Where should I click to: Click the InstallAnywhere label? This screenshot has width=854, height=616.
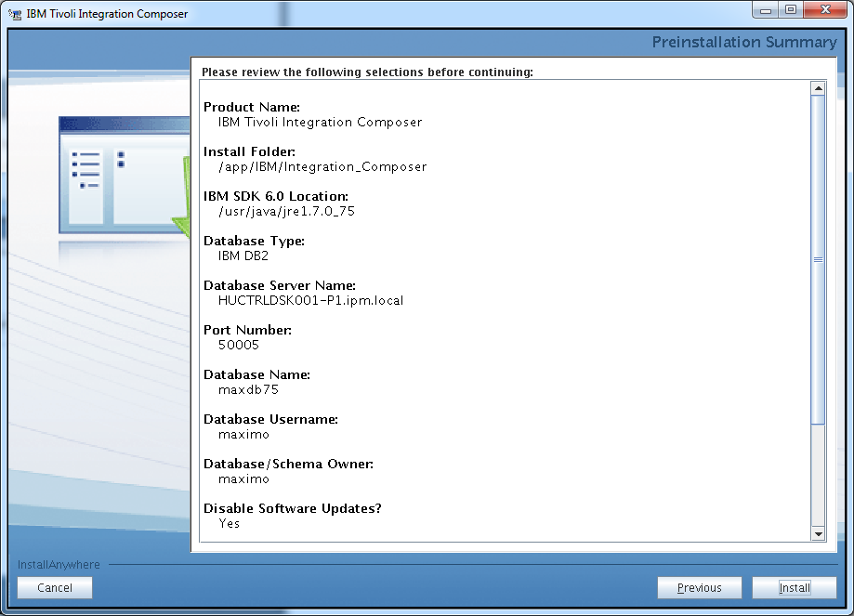click(x=59, y=565)
